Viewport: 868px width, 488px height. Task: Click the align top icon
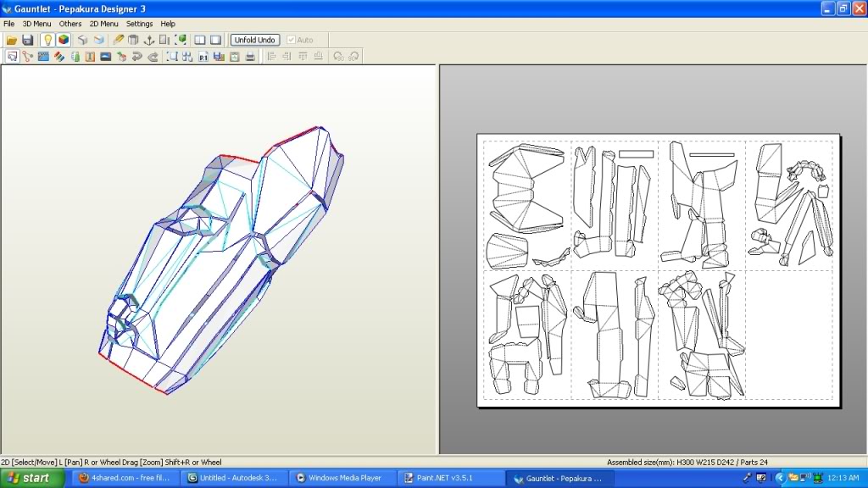(x=303, y=57)
